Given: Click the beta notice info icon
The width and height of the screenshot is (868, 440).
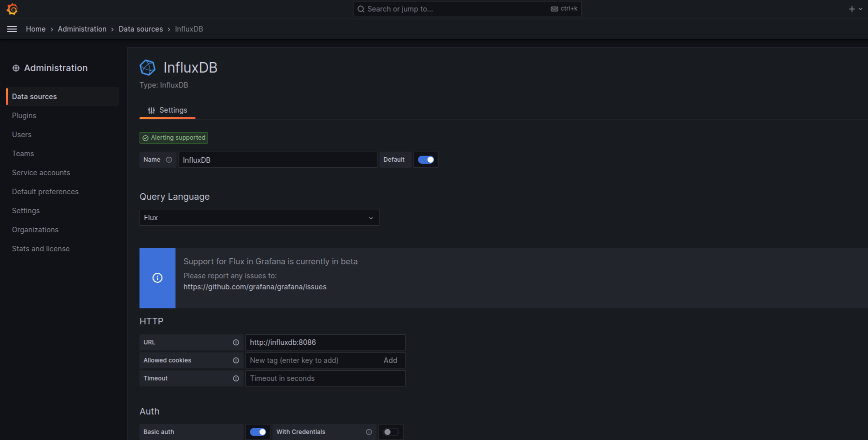Looking at the screenshot, I should point(157,278).
